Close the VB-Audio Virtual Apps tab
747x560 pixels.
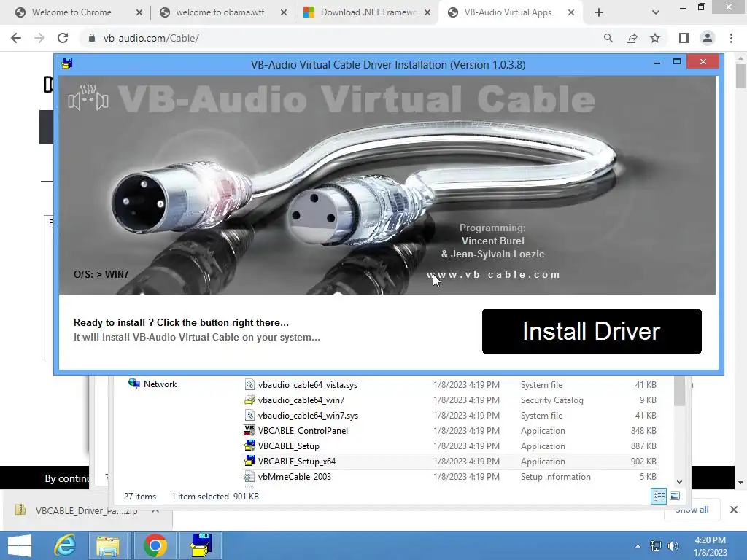[570, 13]
